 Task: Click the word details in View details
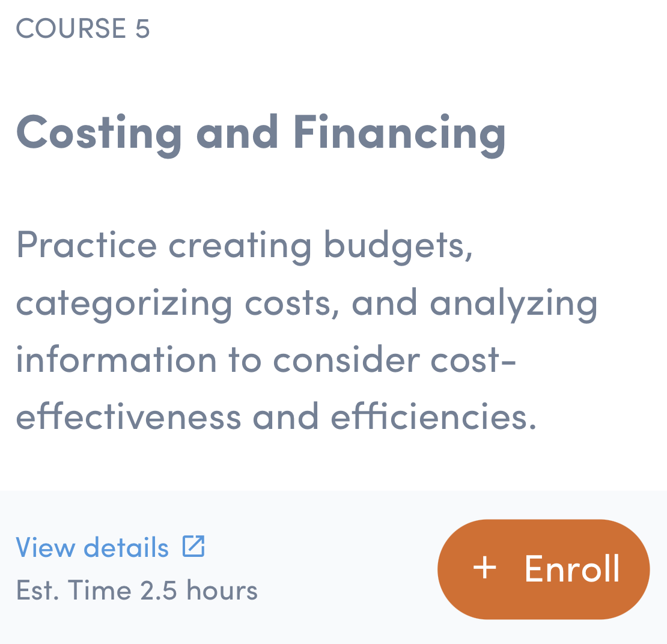[x=126, y=547]
